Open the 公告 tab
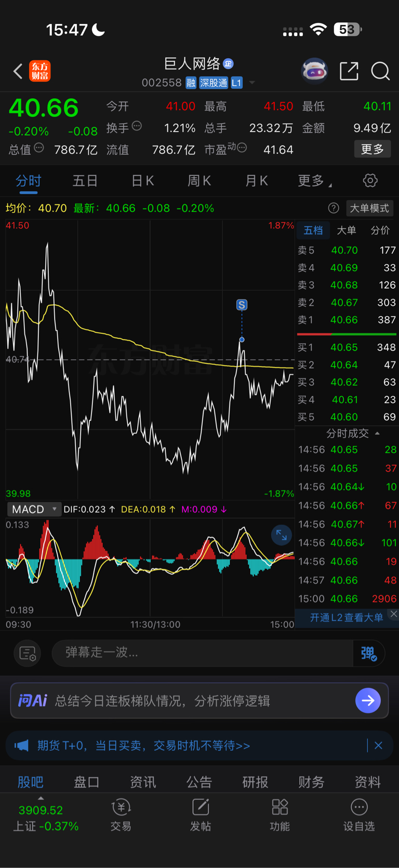 tap(199, 782)
